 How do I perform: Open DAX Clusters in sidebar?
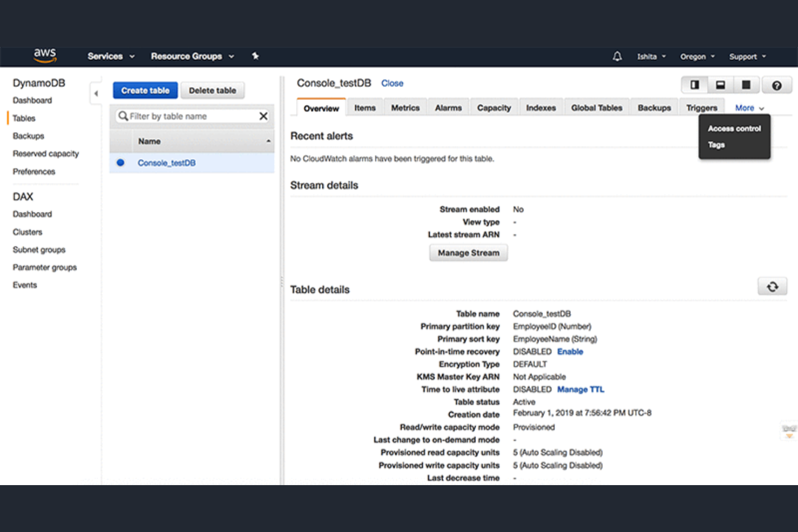(27, 232)
